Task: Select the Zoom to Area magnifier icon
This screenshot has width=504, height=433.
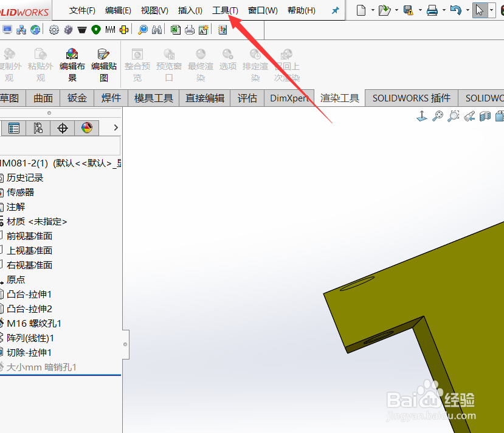Action: pos(454,117)
